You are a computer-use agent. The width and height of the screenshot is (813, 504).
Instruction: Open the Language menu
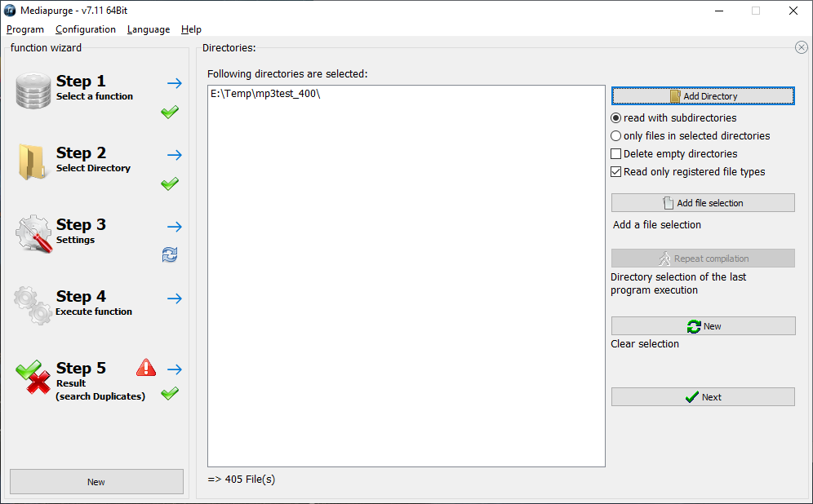(149, 29)
